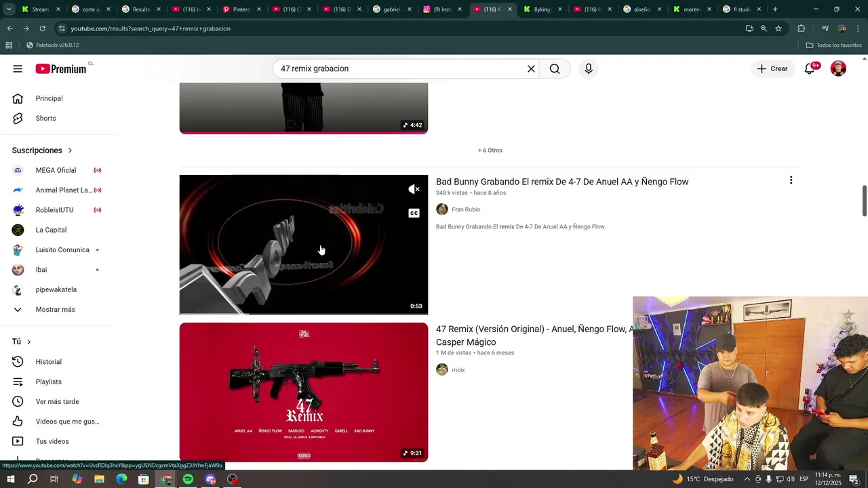Open File Explorer from the taskbar
The width and height of the screenshot is (868, 488).
[99, 479]
